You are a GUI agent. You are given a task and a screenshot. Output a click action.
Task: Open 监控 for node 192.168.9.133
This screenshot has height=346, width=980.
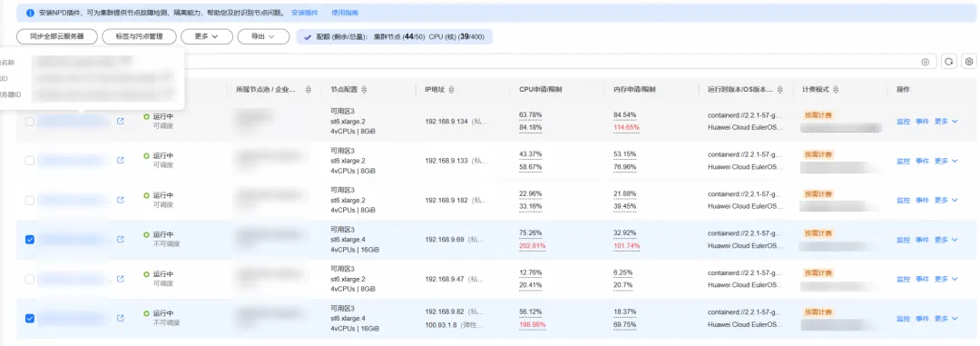[x=903, y=161]
